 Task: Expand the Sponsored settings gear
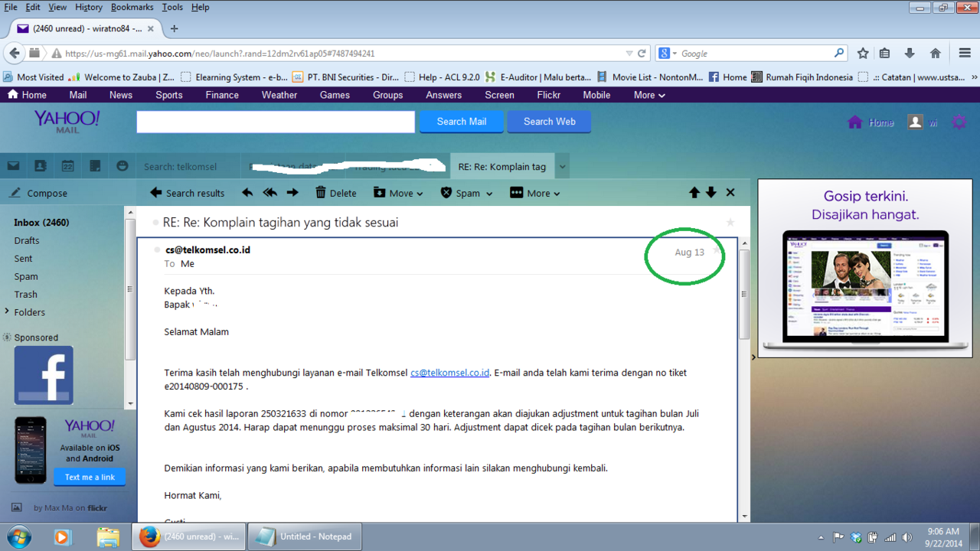point(8,337)
